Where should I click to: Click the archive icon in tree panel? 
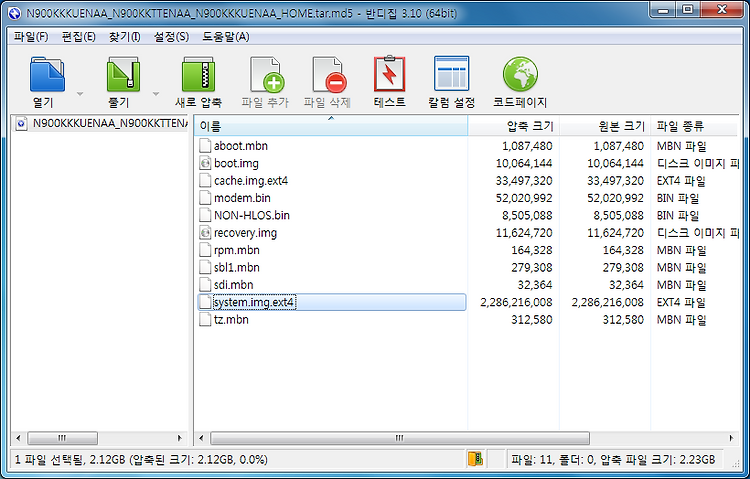tap(21, 123)
